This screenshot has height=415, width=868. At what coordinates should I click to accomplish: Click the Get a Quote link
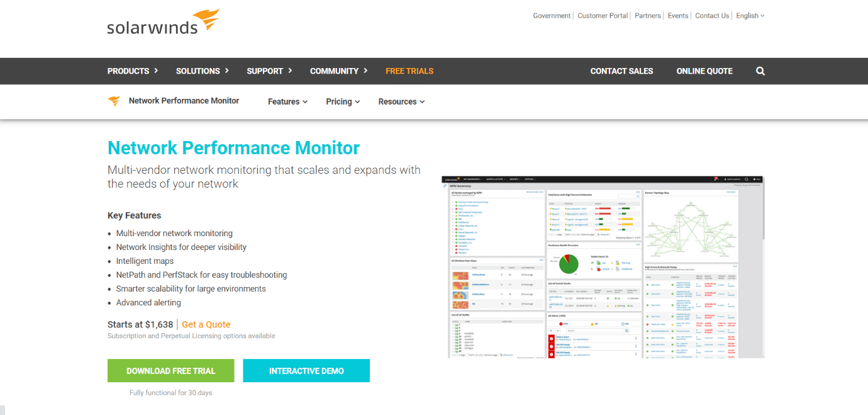click(206, 324)
